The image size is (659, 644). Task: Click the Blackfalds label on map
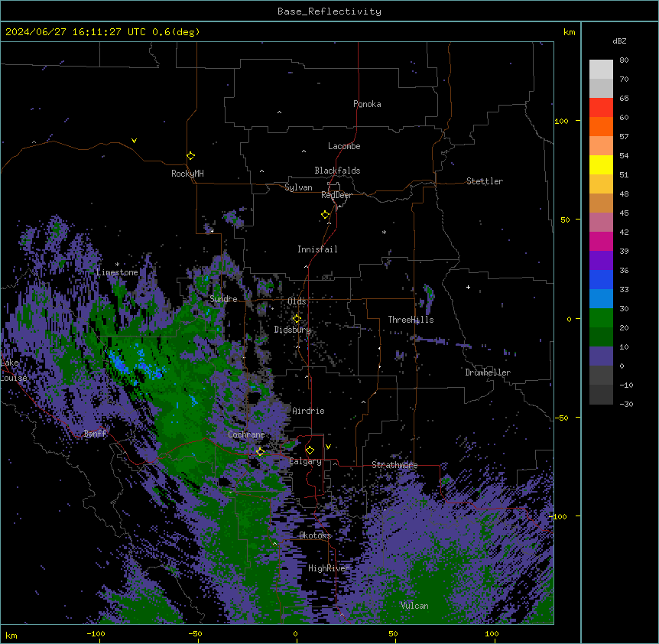coord(337,171)
